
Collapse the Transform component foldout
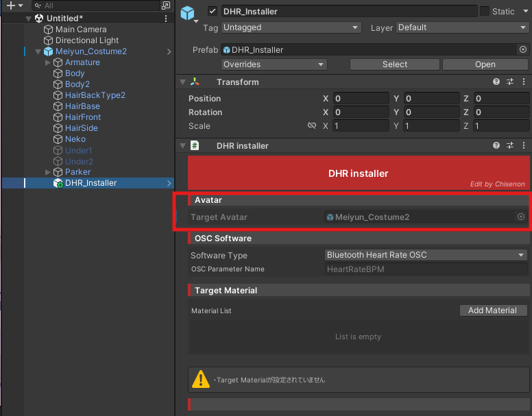point(182,82)
